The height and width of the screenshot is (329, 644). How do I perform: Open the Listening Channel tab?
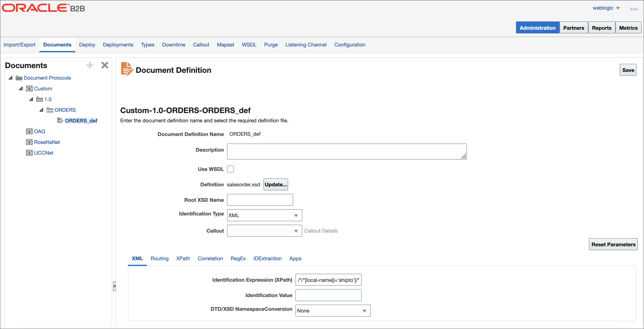pos(306,45)
